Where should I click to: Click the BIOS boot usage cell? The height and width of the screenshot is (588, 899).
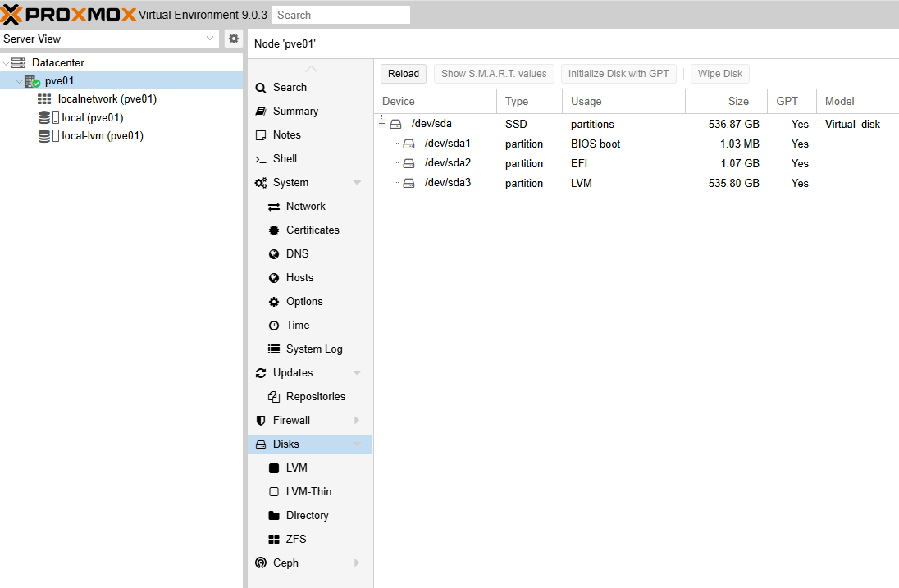pos(623,144)
